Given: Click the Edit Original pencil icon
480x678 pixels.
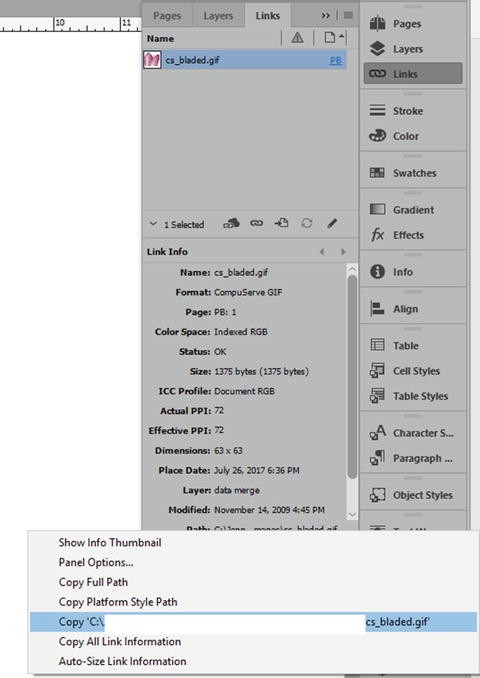Looking at the screenshot, I should (x=332, y=223).
